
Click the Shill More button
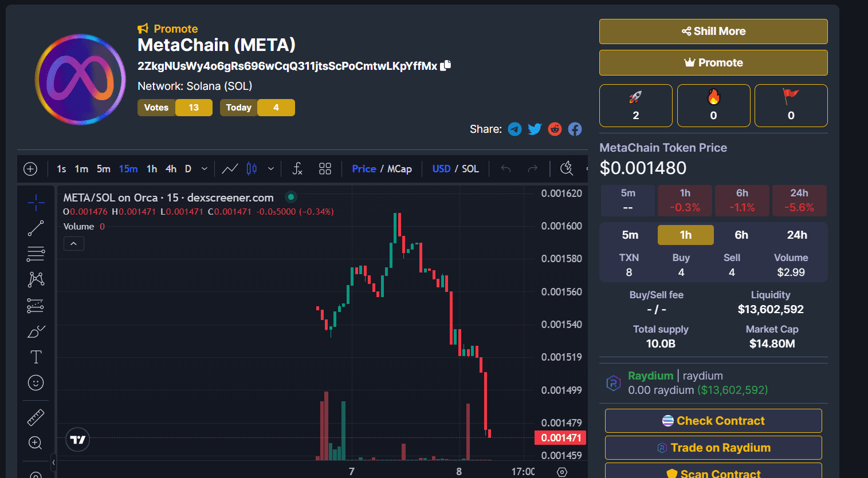pyautogui.click(x=713, y=31)
